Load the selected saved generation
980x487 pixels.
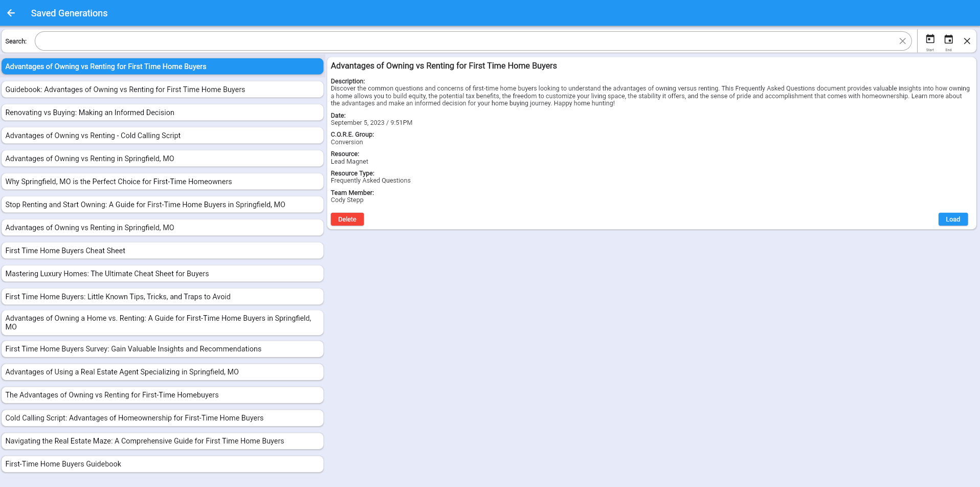952,219
